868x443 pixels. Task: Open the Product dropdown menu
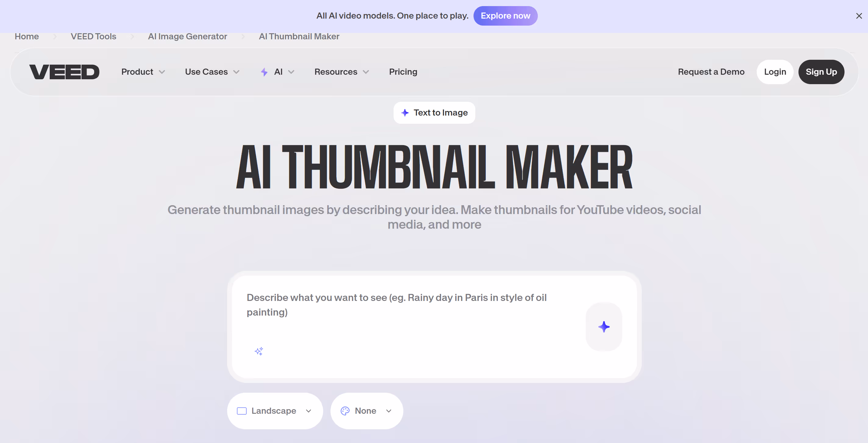point(143,72)
